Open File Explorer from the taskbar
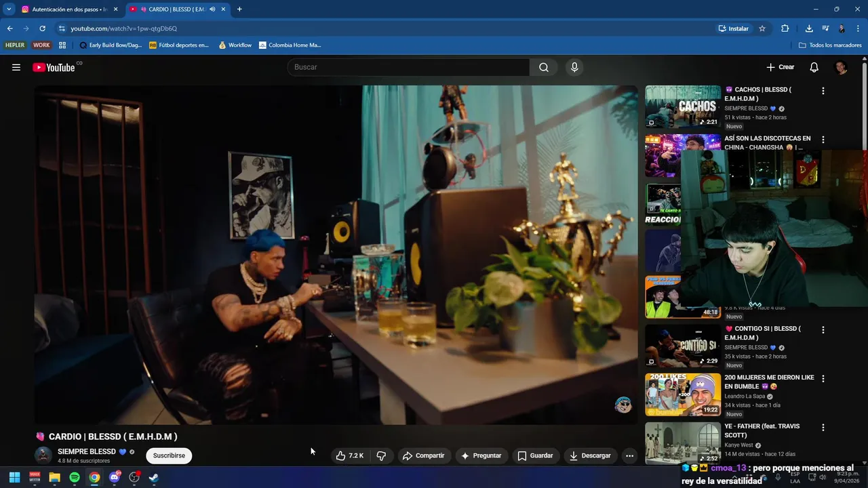The width and height of the screenshot is (868, 488). coord(54,477)
